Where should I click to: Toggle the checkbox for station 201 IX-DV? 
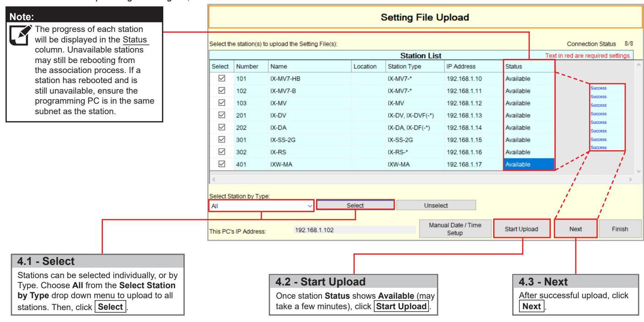221,115
